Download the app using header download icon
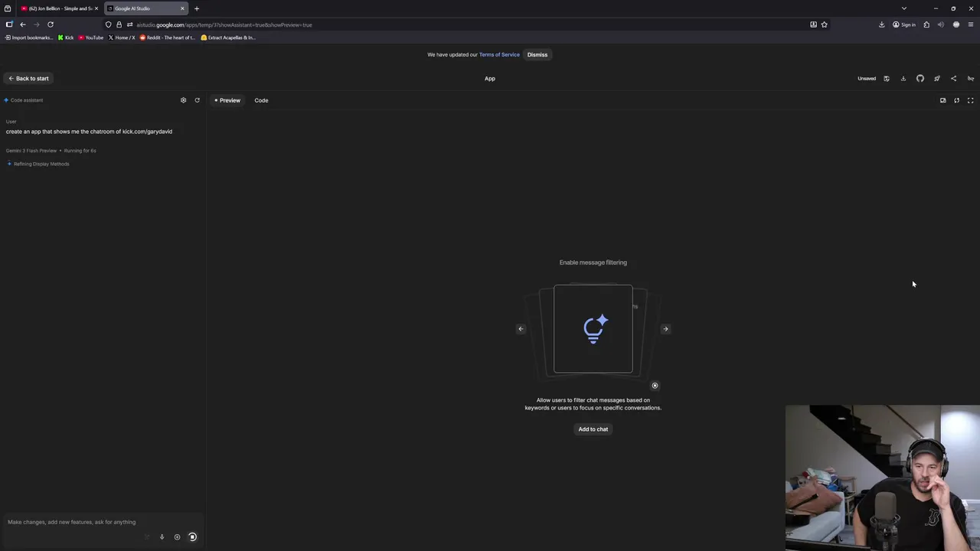Screen dimensions: 980x551 click(x=903, y=78)
